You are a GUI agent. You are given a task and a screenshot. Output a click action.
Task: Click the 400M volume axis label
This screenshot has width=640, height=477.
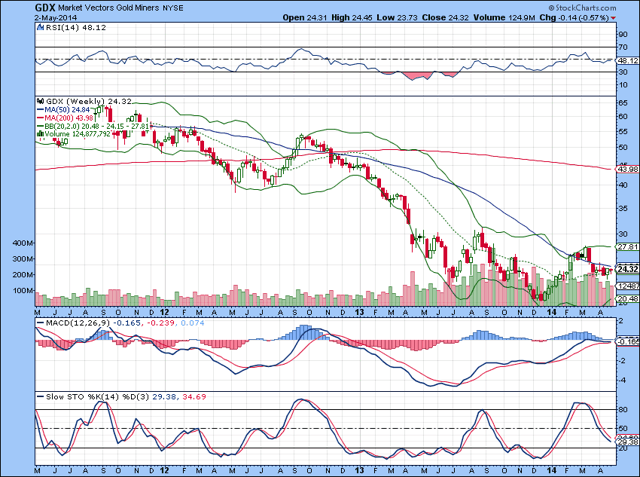[x=23, y=243]
